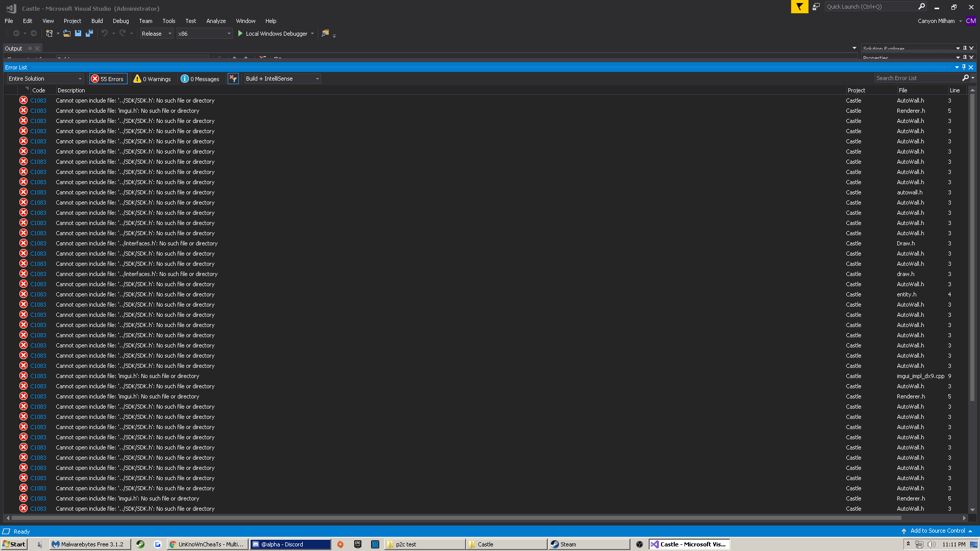Toggle the 55 Errors filter
Screen dimensions: 980x551
click(x=108, y=79)
